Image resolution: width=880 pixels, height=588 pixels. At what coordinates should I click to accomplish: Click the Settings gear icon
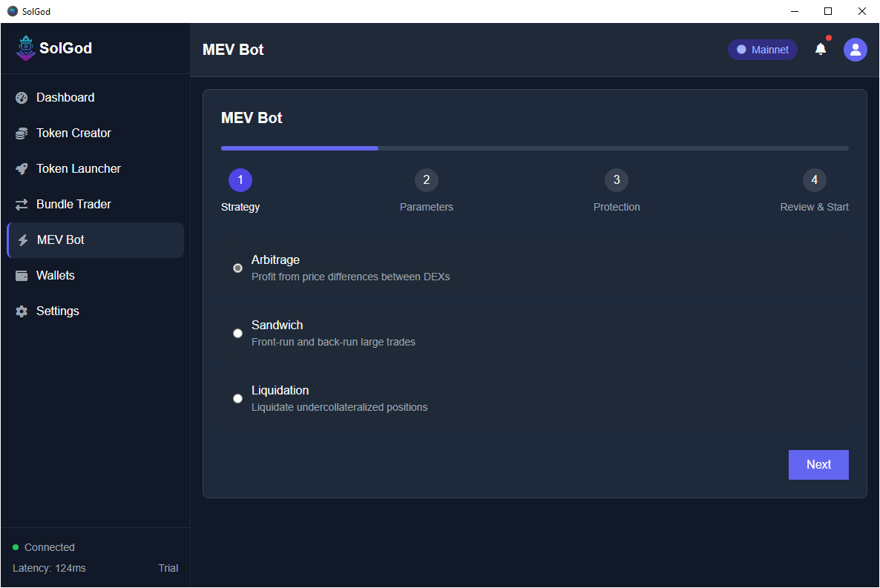[x=21, y=311]
